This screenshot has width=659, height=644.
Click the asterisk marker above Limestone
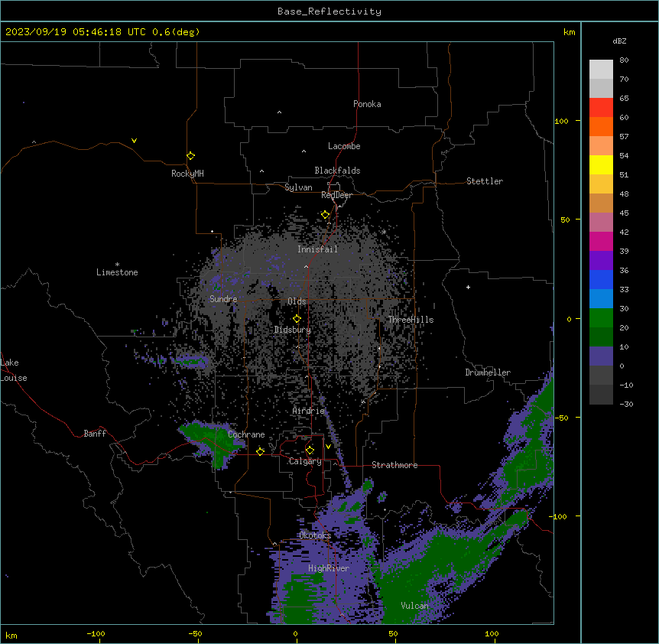117,265
